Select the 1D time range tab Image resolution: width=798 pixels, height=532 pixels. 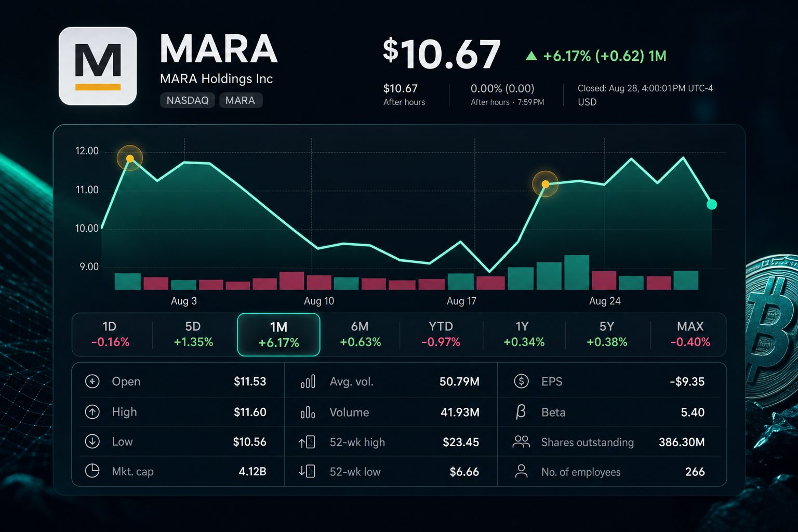click(110, 334)
